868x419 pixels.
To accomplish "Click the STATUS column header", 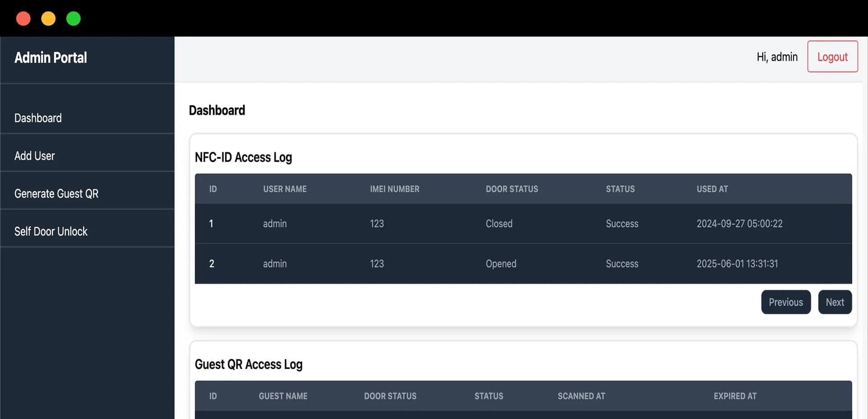I will [x=620, y=189].
